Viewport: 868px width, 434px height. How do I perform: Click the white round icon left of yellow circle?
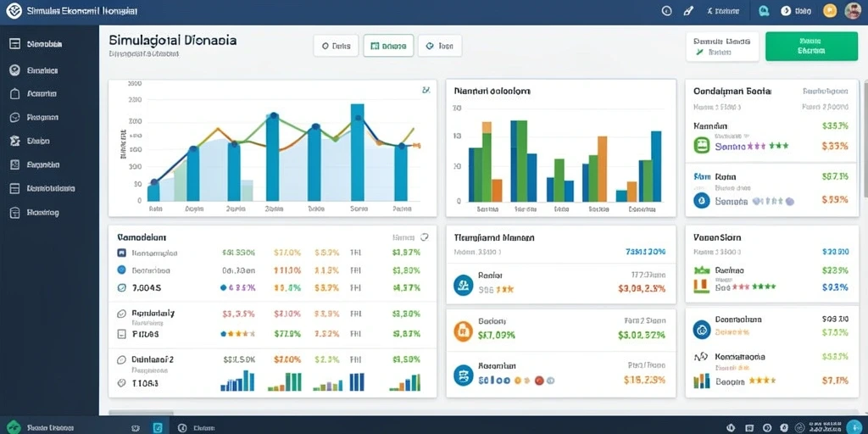click(x=785, y=10)
